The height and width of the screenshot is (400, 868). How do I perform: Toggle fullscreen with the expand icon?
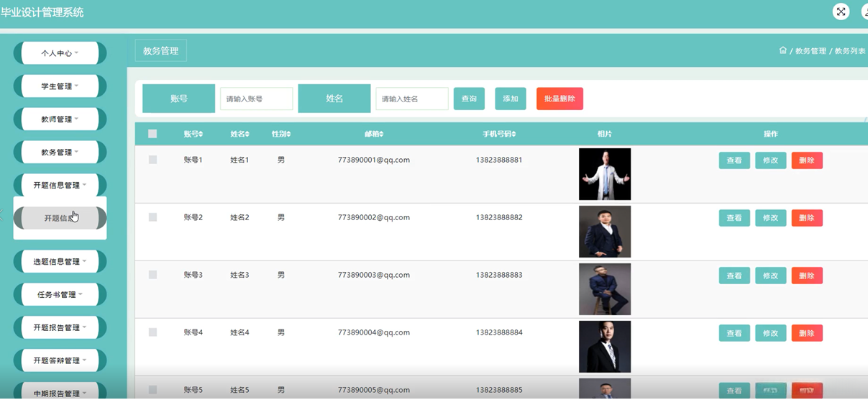click(841, 12)
